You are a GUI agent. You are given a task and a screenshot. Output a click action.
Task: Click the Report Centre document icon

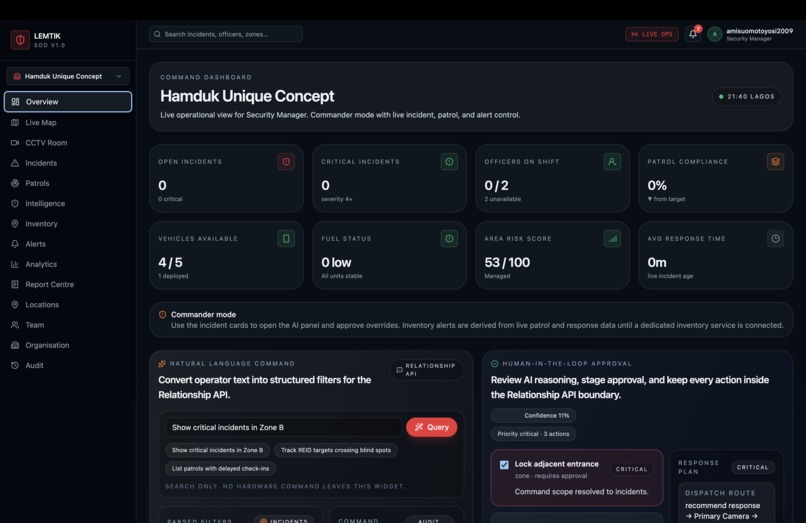coord(15,284)
